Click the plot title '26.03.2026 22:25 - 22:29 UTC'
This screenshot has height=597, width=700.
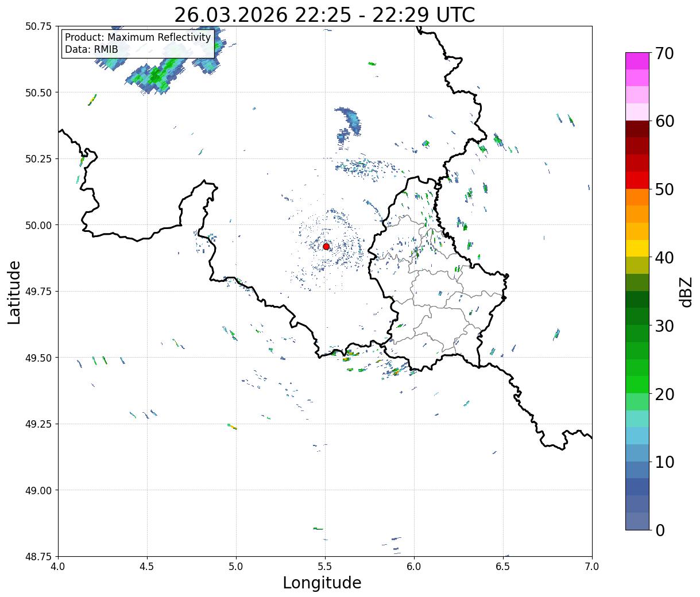coord(324,15)
